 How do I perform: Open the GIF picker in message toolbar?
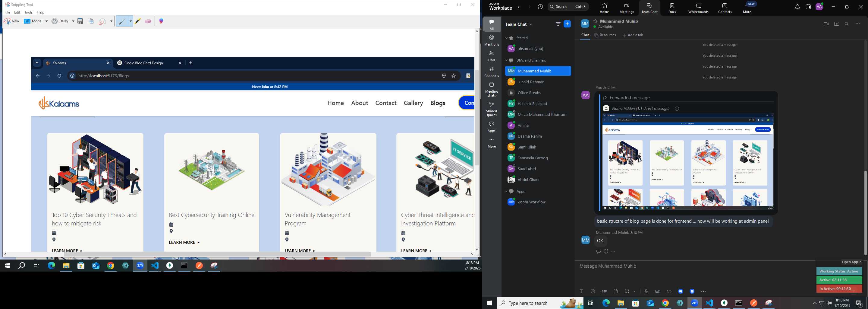[x=604, y=291]
